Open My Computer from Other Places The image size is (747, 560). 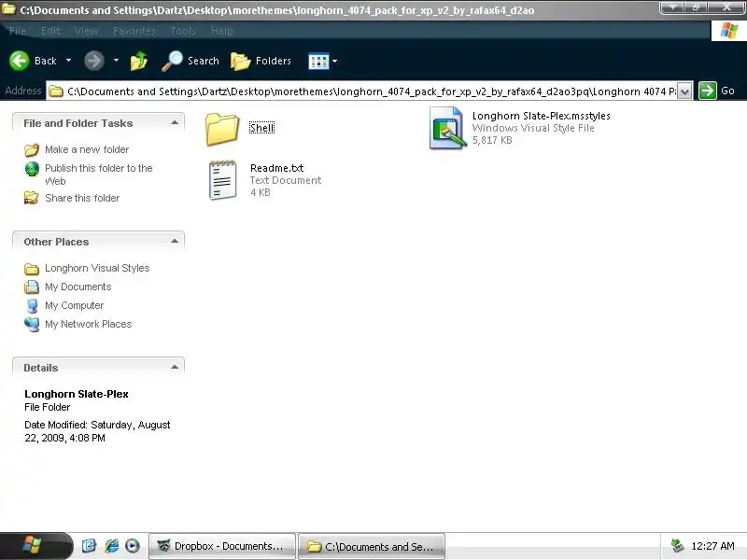click(x=75, y=305)
